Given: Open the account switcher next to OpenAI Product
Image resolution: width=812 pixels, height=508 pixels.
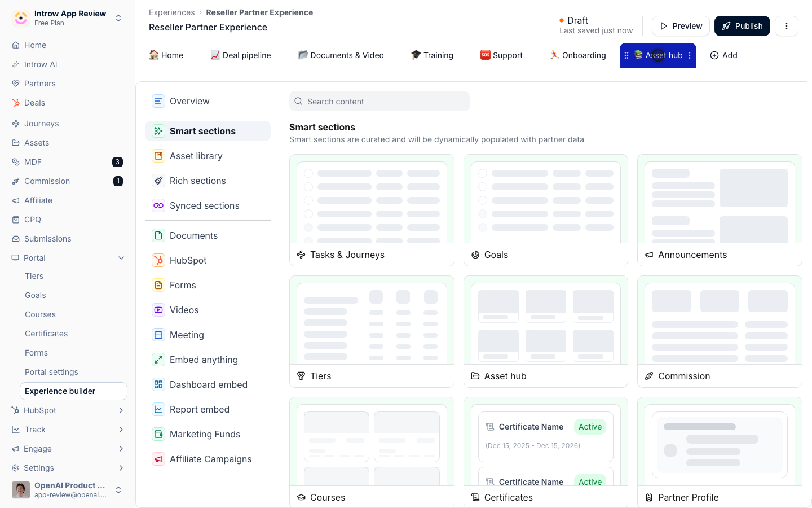Looking at the screenshot, I should click(x=118, y=490).
